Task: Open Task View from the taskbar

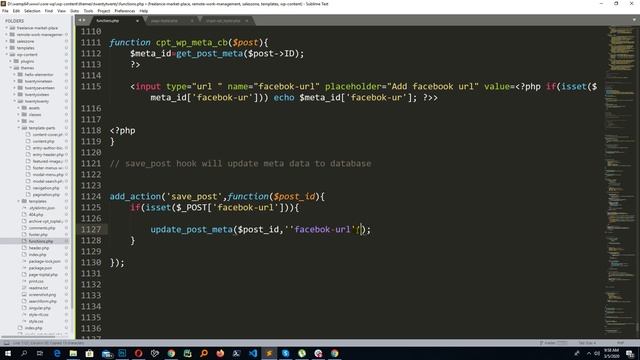Action: (40, 353)
